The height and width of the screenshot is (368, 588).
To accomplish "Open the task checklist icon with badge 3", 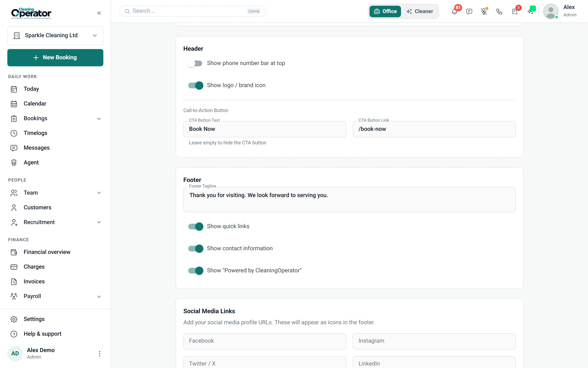I will [515, 11].
